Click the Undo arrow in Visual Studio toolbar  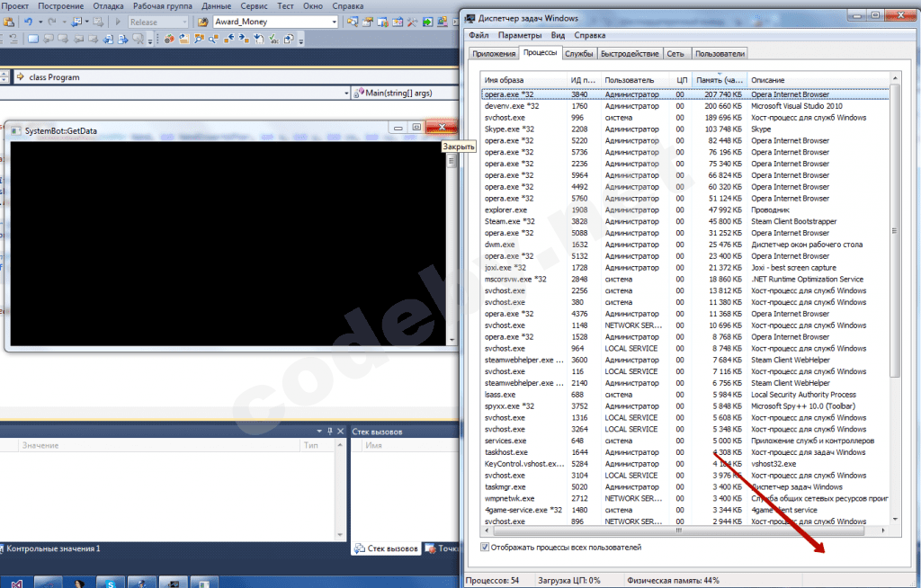[x=28, y=22]
